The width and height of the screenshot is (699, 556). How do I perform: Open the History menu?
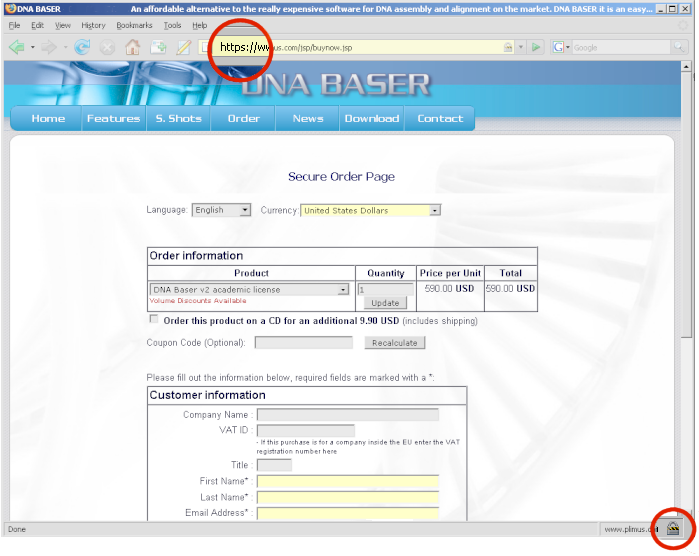[93, 25]
